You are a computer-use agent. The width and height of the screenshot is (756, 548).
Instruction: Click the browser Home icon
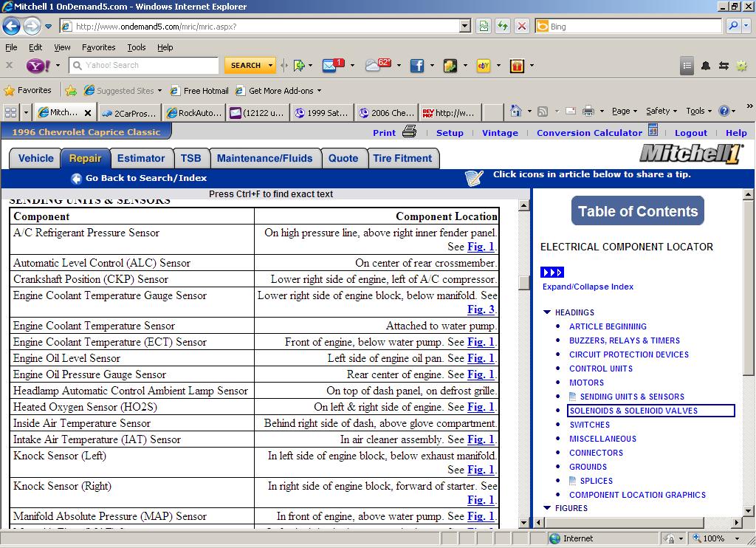[516, 112]
